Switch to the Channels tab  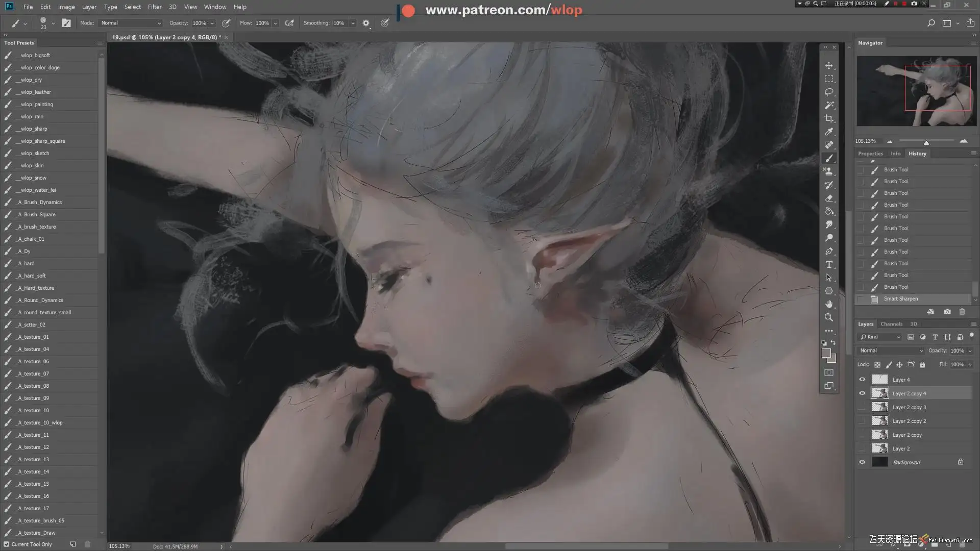point(891,324)
